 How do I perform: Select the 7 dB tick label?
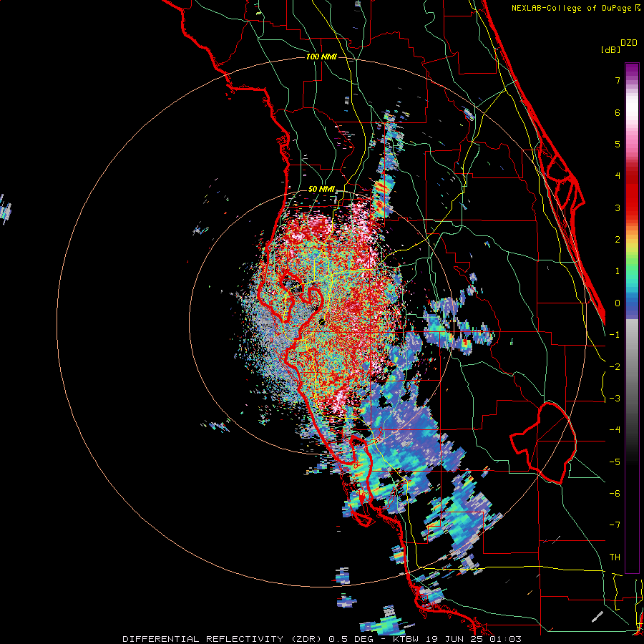(x=618, y=80)
